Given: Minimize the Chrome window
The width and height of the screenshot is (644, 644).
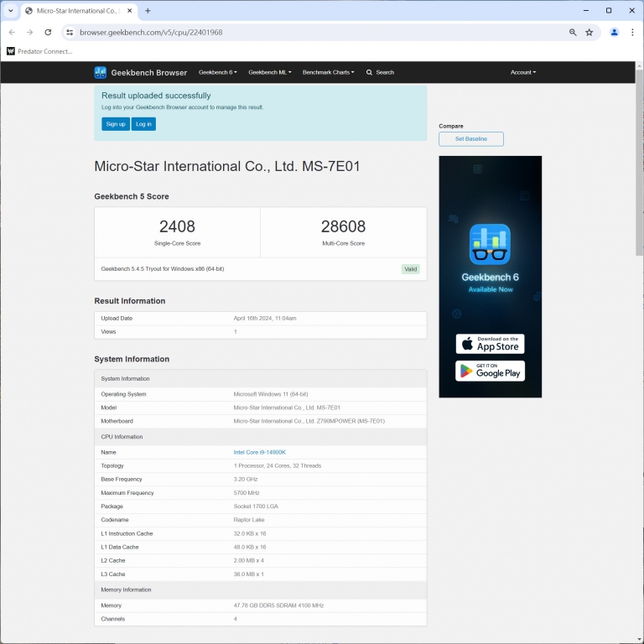Looking at the screenshot, I should [x=586, y=11].
